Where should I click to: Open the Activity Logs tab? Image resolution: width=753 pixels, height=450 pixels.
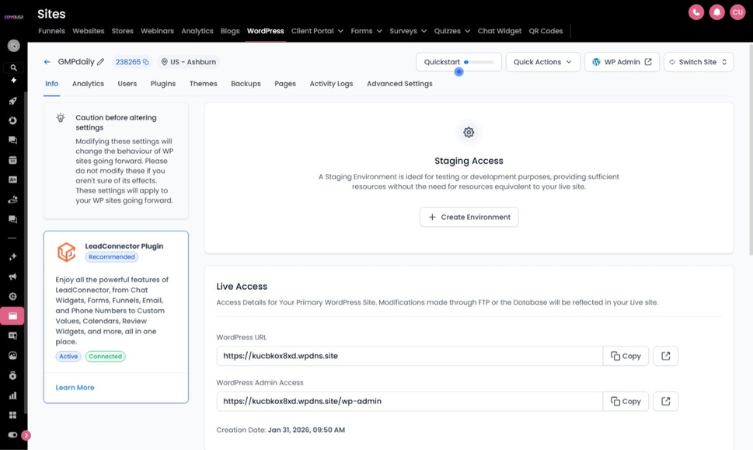(x=331, y=84)
